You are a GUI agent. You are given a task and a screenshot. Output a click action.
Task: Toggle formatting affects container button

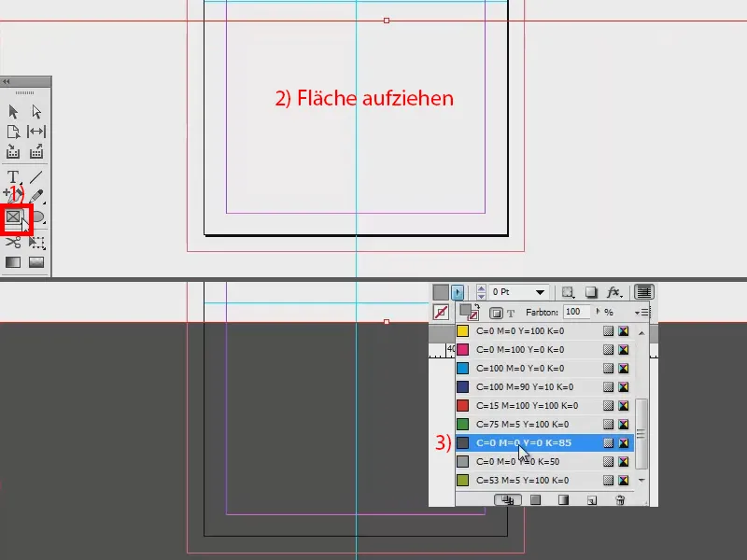[x=496, y=313]
